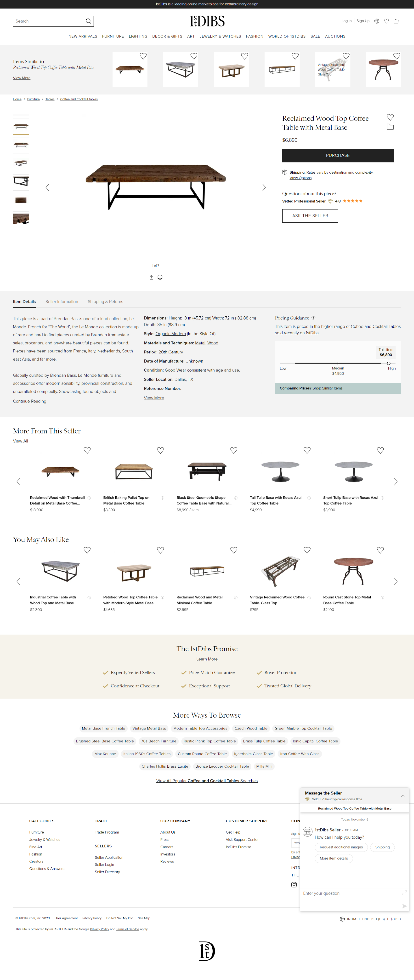The width and height of the screenshot is (414, 980).
Task: Expand item specs with View More
Action: [x=154, y=398]
